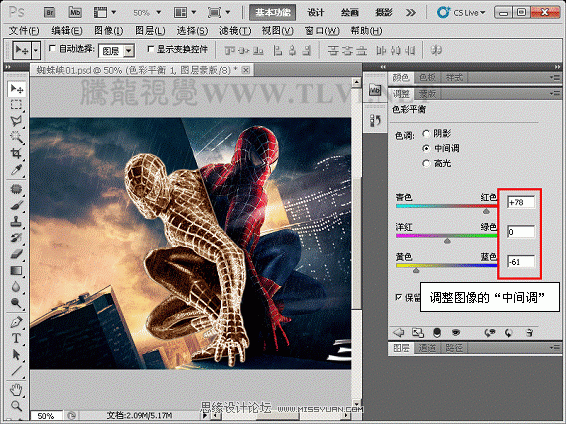Select the Crop tool
This screenshot has height=424, width=566.
(16, 153)
